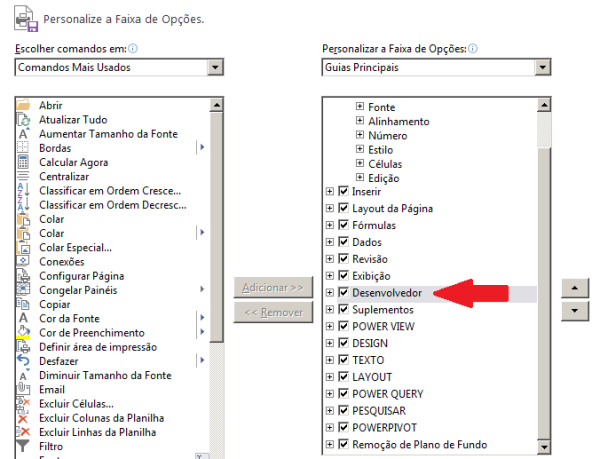Click the Excluir Colunas da Planilha icon
This screenshot has width=600, height=459.
[x=23, y=418]
